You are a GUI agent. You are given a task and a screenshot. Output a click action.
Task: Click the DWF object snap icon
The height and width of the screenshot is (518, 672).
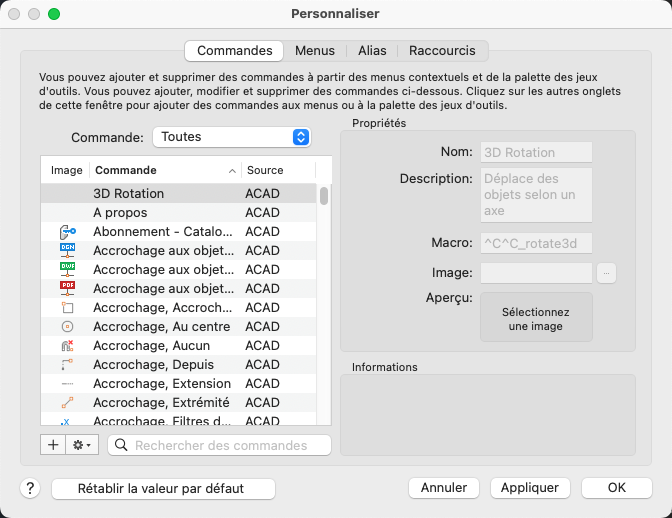pyautogui.click(x=68, y=270)
